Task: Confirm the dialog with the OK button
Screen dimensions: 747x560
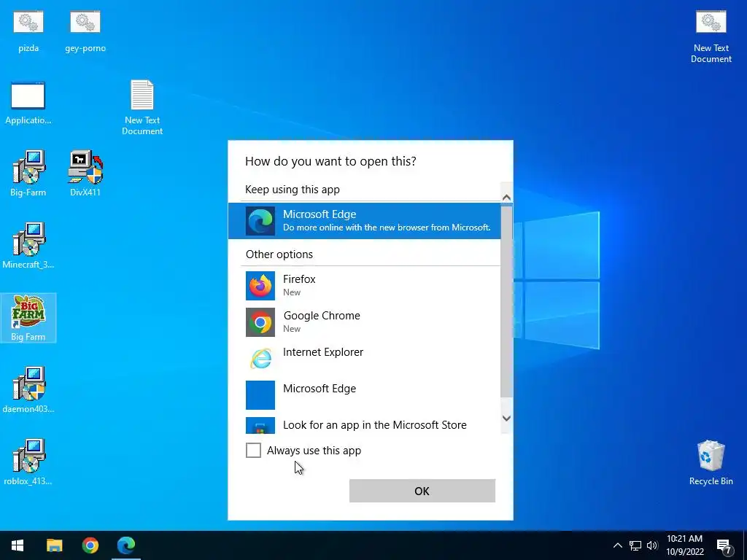Action: tap(422, 491)
